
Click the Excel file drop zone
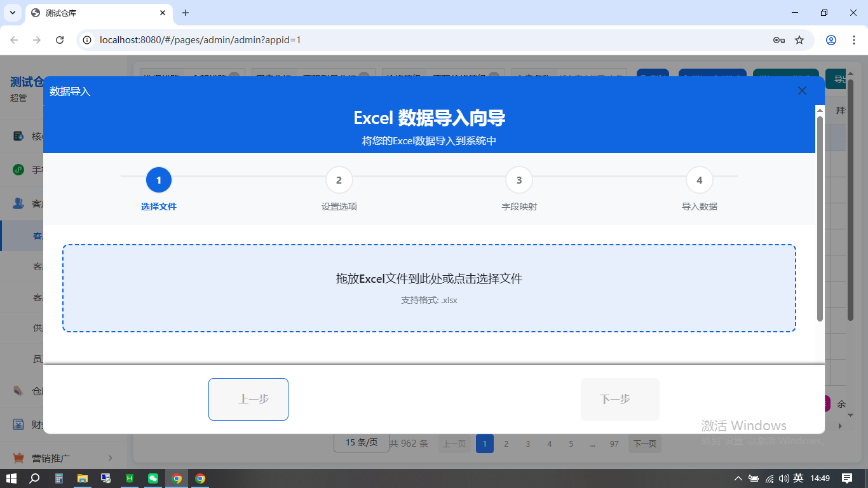428,287
